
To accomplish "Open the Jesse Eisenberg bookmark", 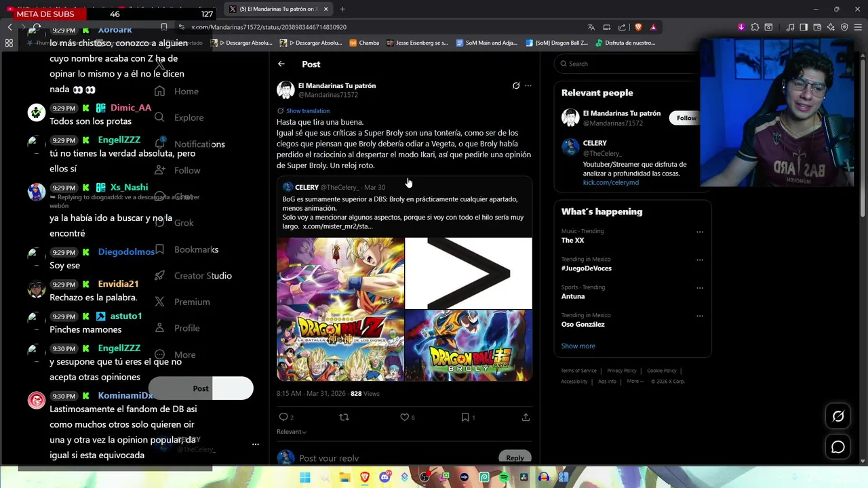I will pyautogui.click(x=416, y=43).
